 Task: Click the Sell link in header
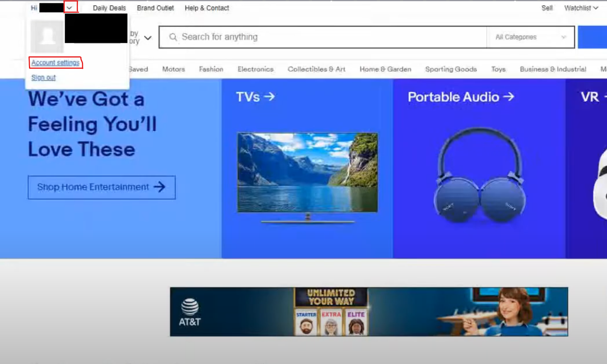(547, 8)
